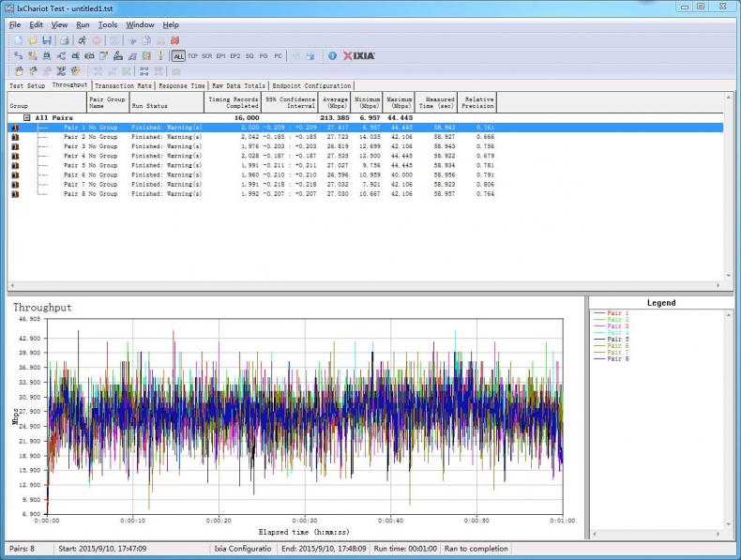
Task: Toggle the TCP filter button
Action: [x=193, y=55]
